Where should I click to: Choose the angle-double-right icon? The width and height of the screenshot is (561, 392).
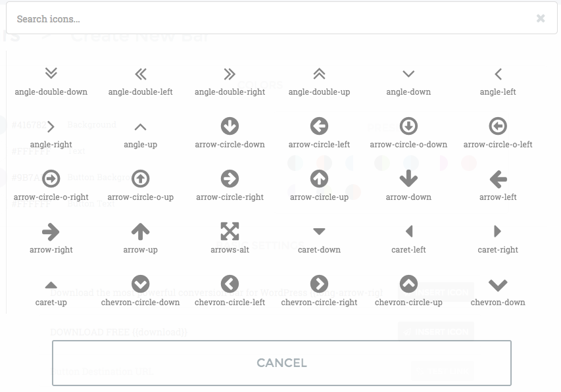(x=230, y=74)
